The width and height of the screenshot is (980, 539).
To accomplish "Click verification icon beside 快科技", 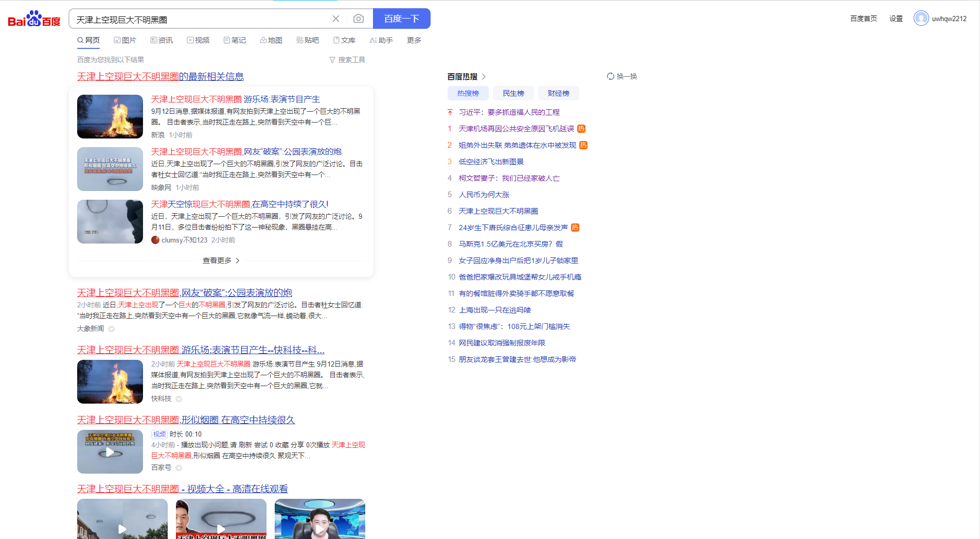I will tap(179, 399).
